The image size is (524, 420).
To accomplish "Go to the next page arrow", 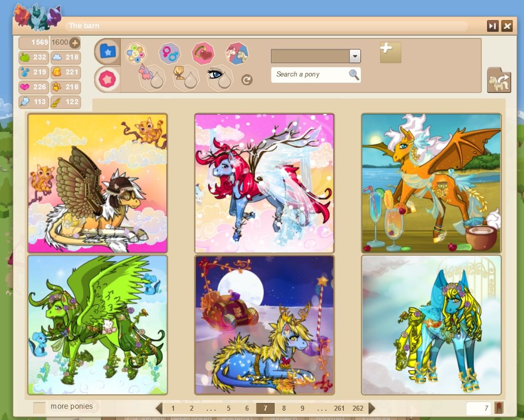I will pos(372,408).
